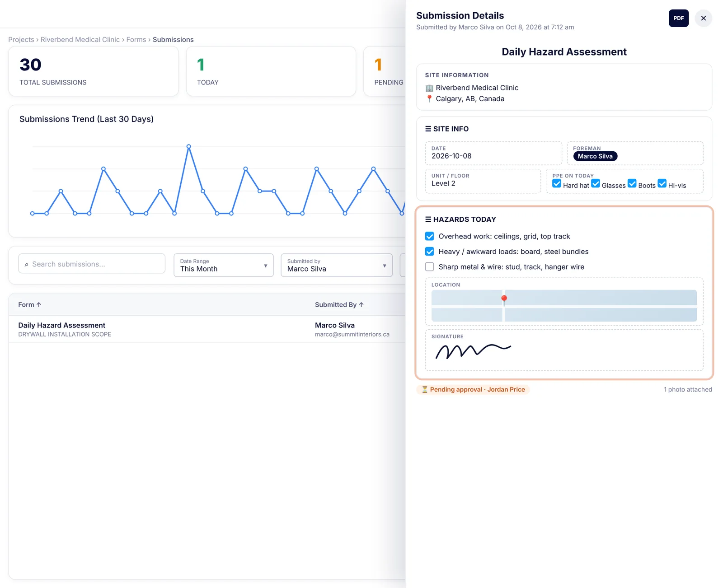This screenshot has width=723, height=588.
Task: Sort by the Form column header
Action: tap(30, 305)
